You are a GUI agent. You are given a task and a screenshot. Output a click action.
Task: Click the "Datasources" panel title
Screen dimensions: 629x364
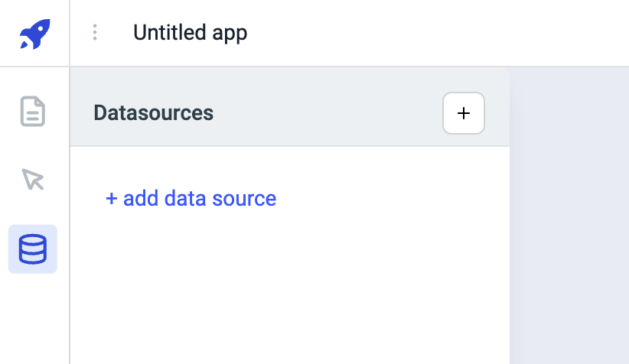tap(153, 113)
